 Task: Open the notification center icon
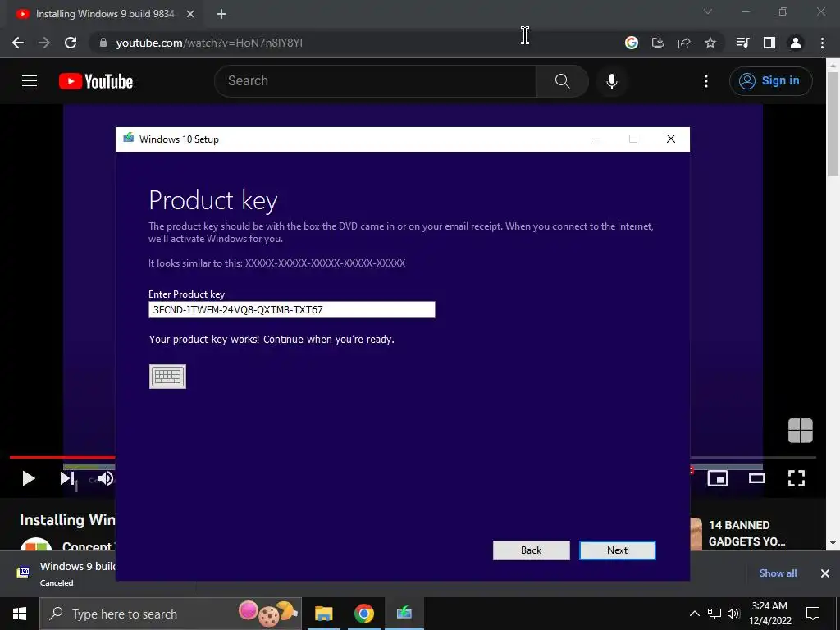coord(813,614)
